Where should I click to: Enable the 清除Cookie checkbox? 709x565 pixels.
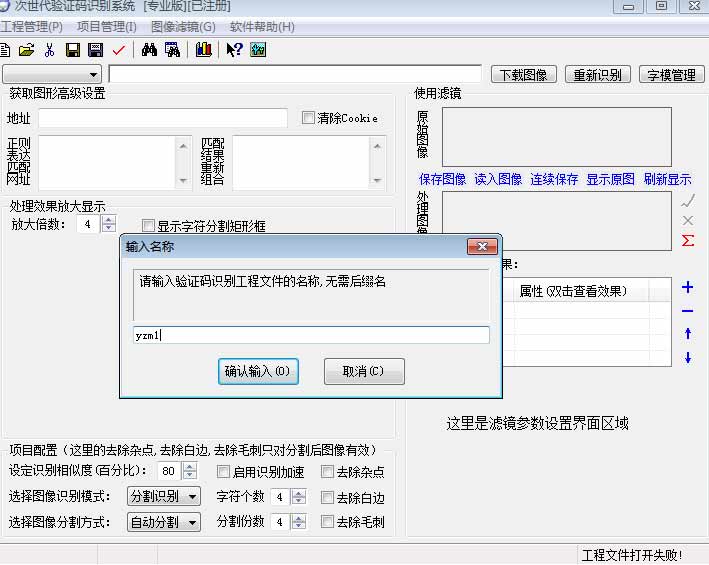coord(309,118)
